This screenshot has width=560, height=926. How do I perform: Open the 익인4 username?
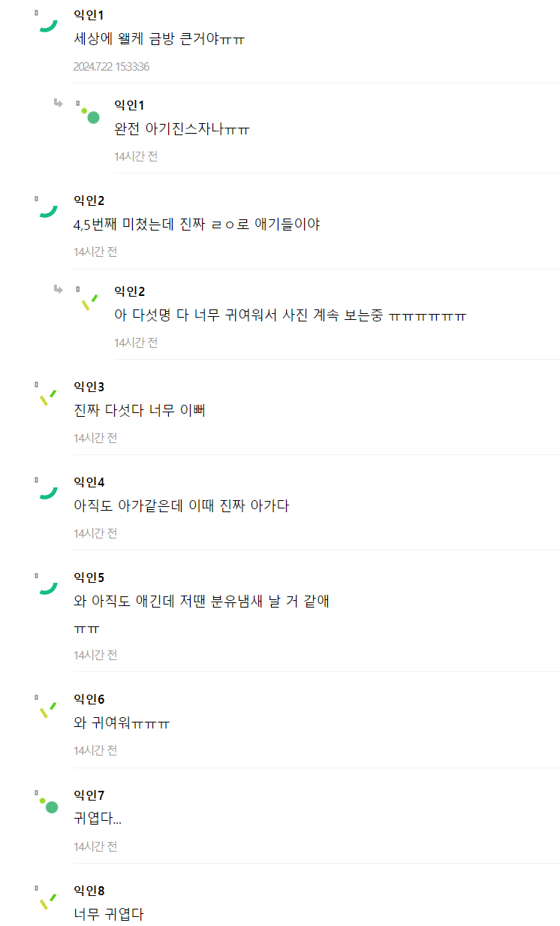tap(89, 482)
